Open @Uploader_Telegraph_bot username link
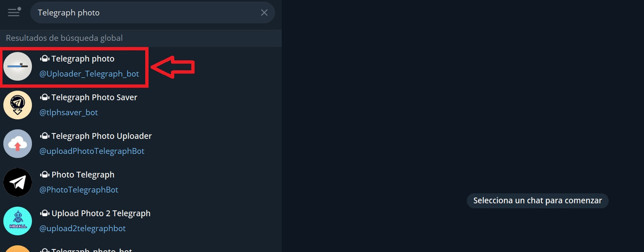This screenshot has width=644, height=252. click(x=89, y=74)
